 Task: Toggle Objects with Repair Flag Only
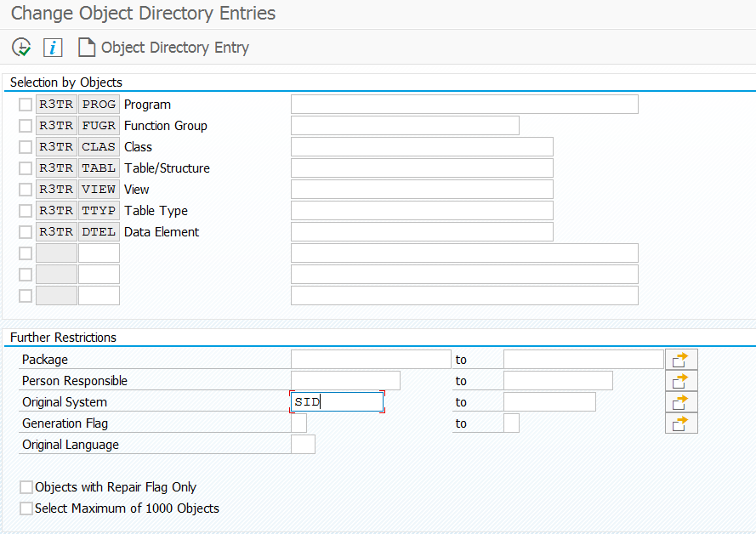(x=26, y=487)
